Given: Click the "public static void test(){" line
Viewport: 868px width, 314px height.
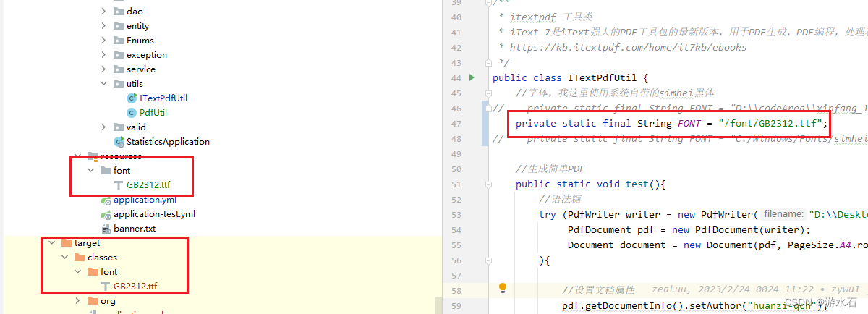Looking at the screenshot, I should click(590, 184).
